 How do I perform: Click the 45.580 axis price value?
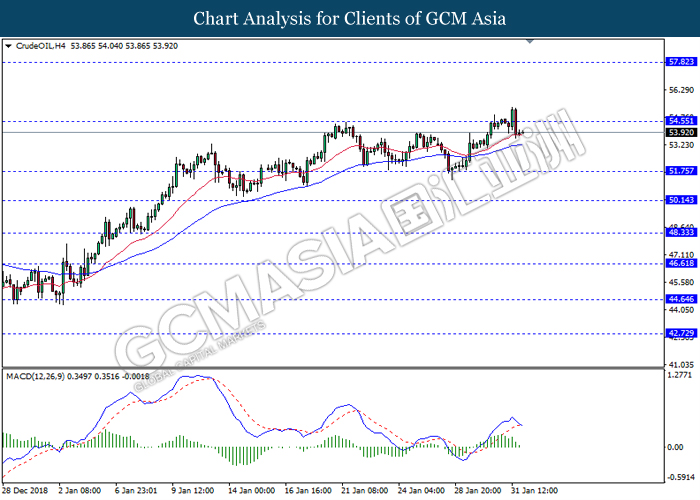(x=681, y=282)
